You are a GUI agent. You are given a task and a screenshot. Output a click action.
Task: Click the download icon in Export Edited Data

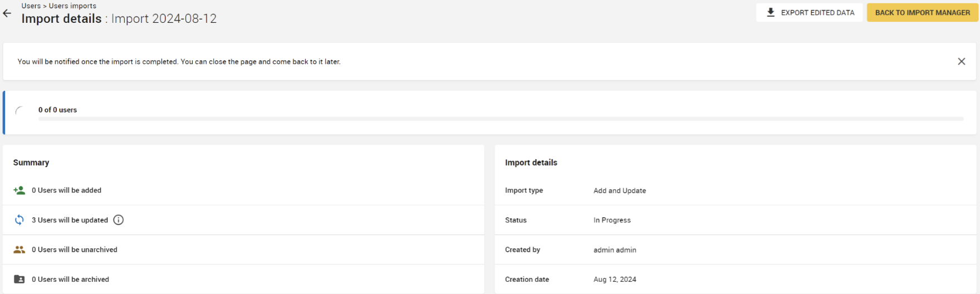[771, 12]
